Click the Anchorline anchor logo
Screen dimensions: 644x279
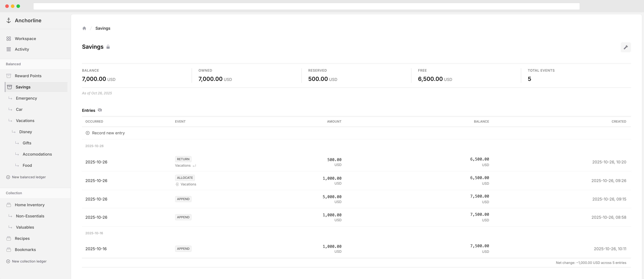click(x=9, y=20)
